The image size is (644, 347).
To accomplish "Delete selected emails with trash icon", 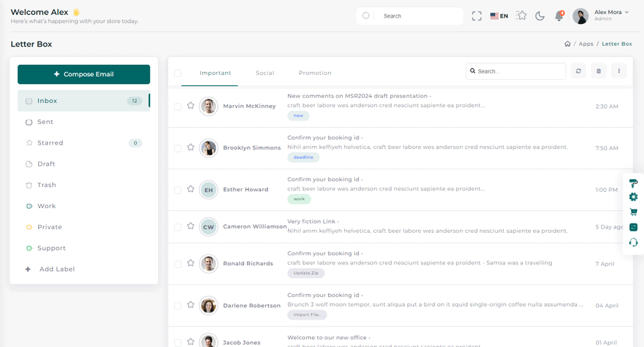I will coord(599,71).
